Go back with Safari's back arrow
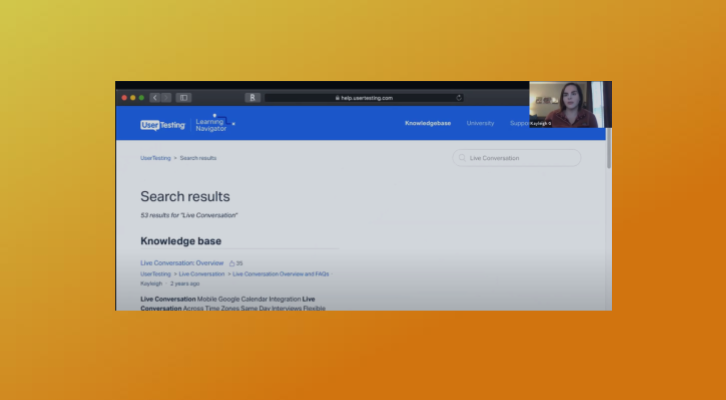Image resolution: width=726 pixels, height=400 pixels. [x=155, y=98]
